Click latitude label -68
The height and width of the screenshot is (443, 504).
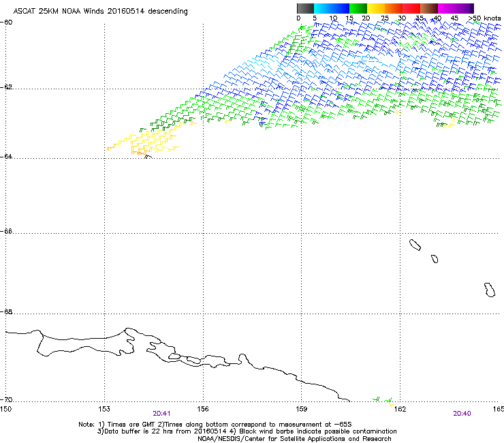[6, 311]
